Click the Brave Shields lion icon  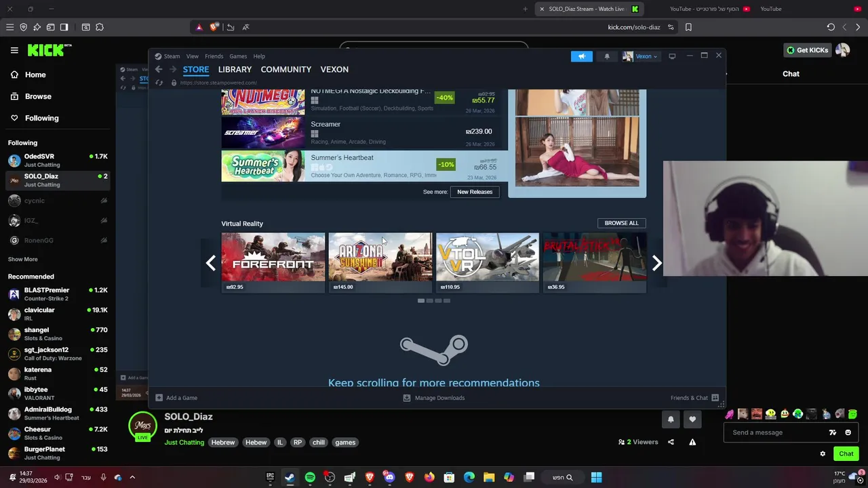[214, 27]
